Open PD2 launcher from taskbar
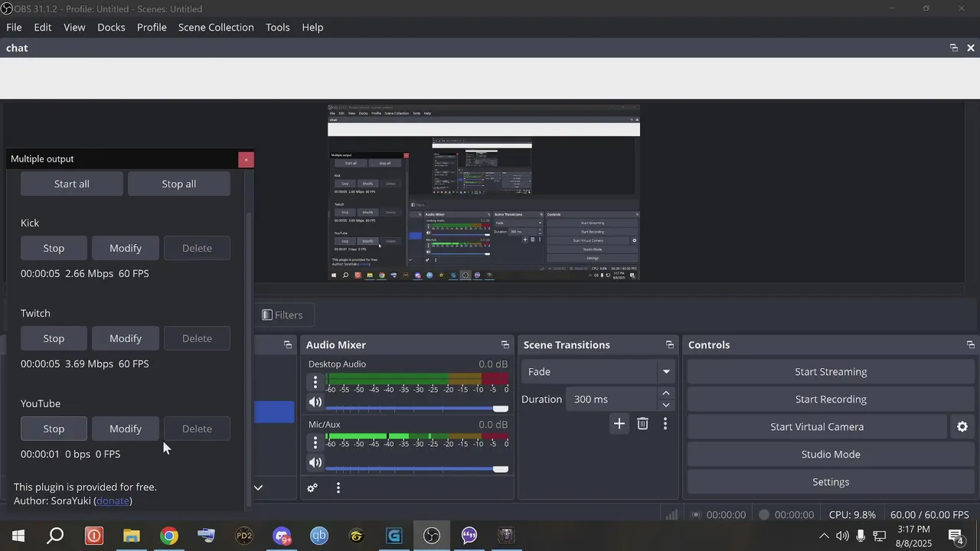The height and width of the screenshot is (551, 980). 244,536
